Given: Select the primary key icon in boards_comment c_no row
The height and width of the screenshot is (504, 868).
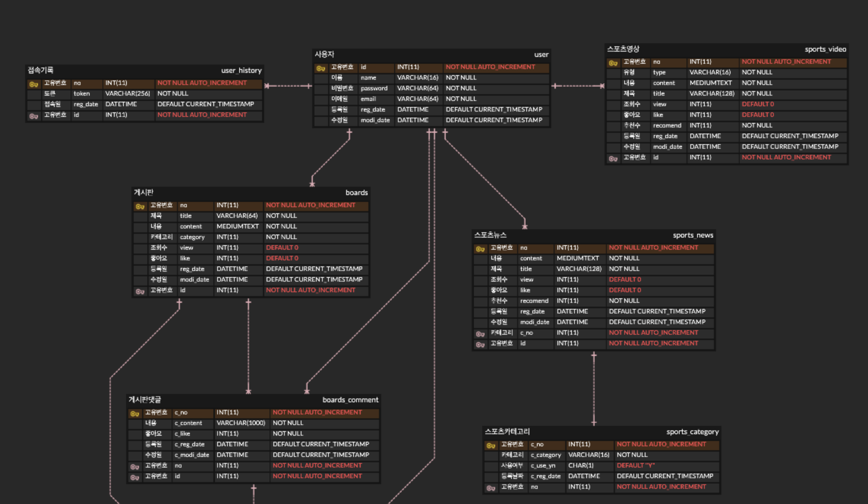Looking at the screenshot, I should tap(134, 413).
